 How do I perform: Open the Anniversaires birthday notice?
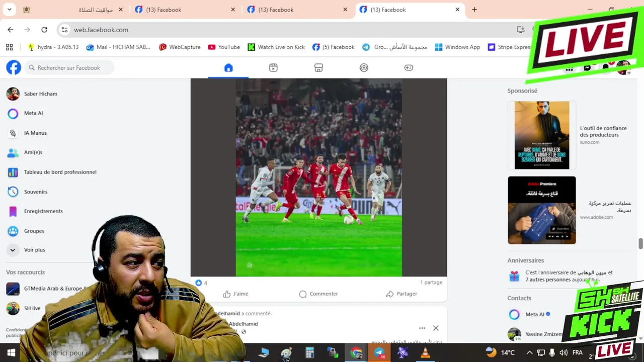pyautogui.click(x=569, y=276)
